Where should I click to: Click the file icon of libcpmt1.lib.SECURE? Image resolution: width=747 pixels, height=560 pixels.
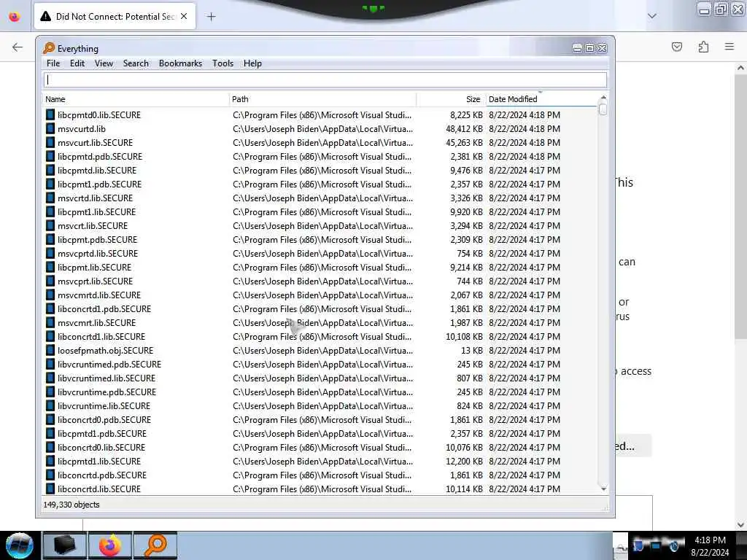click(x=50, y=211)
